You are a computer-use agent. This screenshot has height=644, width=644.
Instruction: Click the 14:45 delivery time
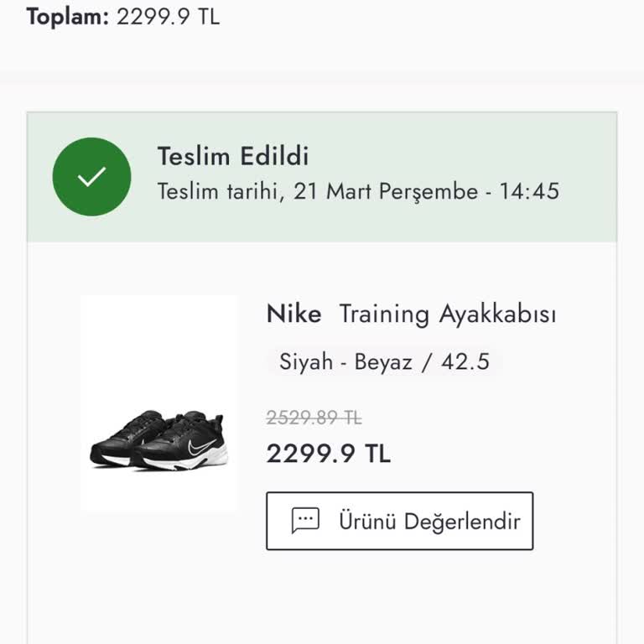(529, 191)
